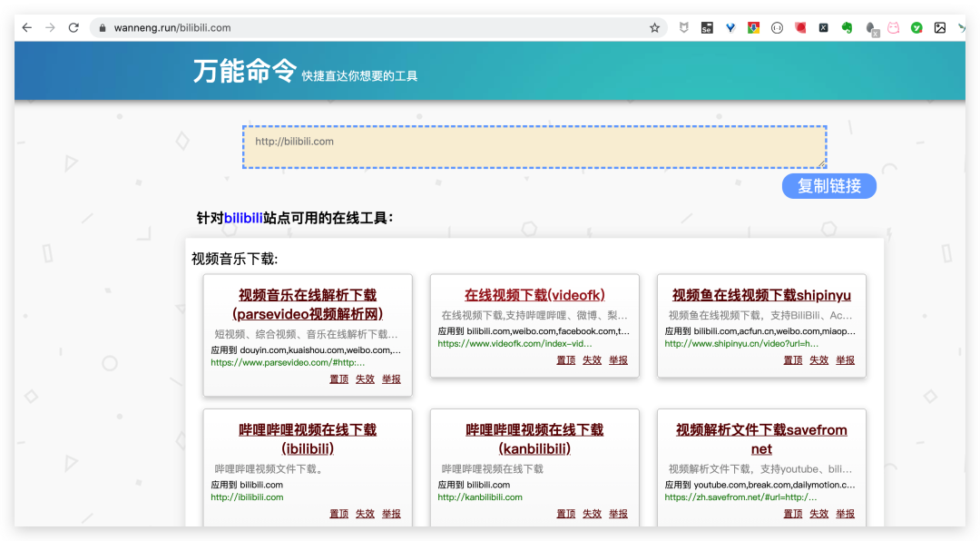980x541 pixels.
Task: Open the Selenium IDE extension
Action: pyautogui.click(x=707, y=27)
